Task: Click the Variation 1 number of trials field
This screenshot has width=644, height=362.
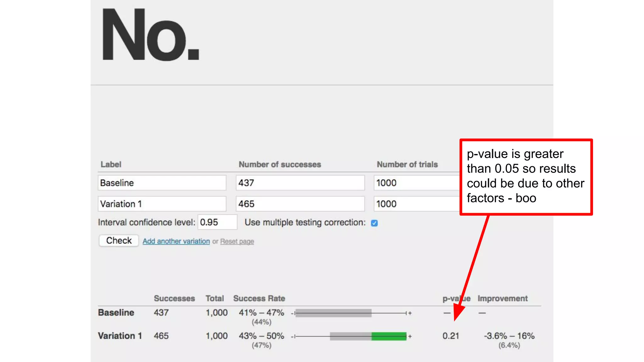Action: click(417, 204)
